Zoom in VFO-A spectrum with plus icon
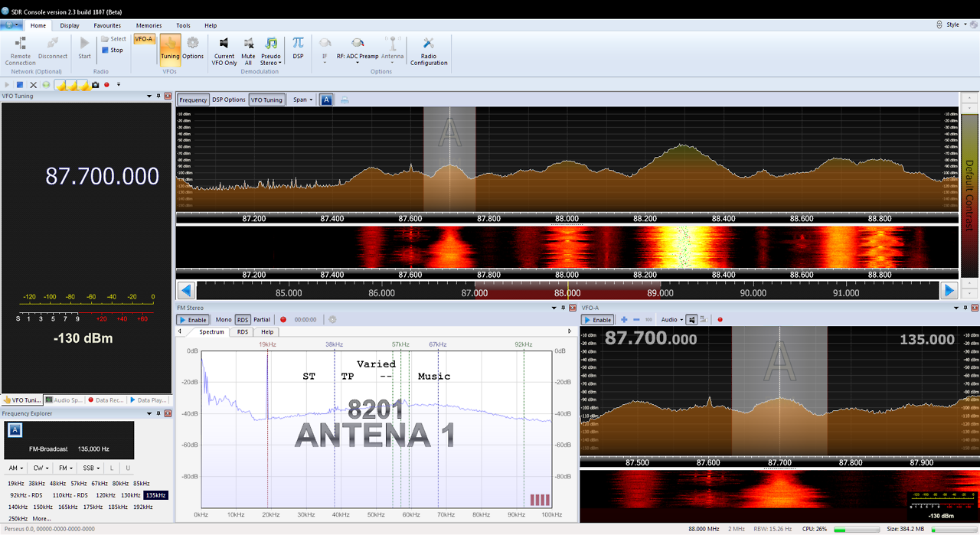980x535 pixels. click(x=624, y=320)
